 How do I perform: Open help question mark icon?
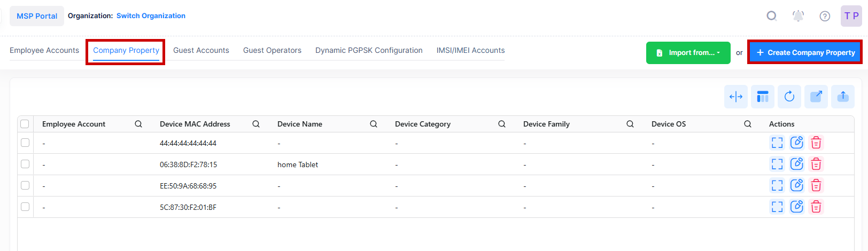825,16
